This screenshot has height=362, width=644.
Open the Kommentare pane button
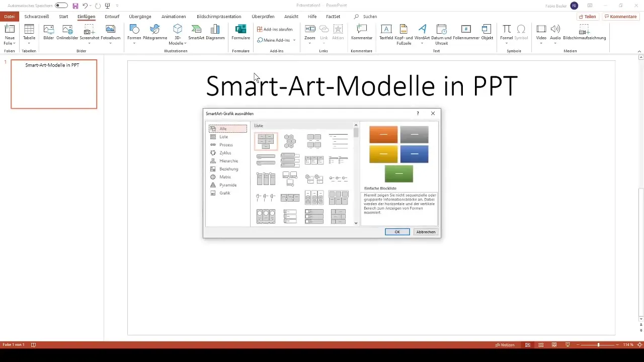click(x=620, y=17)
